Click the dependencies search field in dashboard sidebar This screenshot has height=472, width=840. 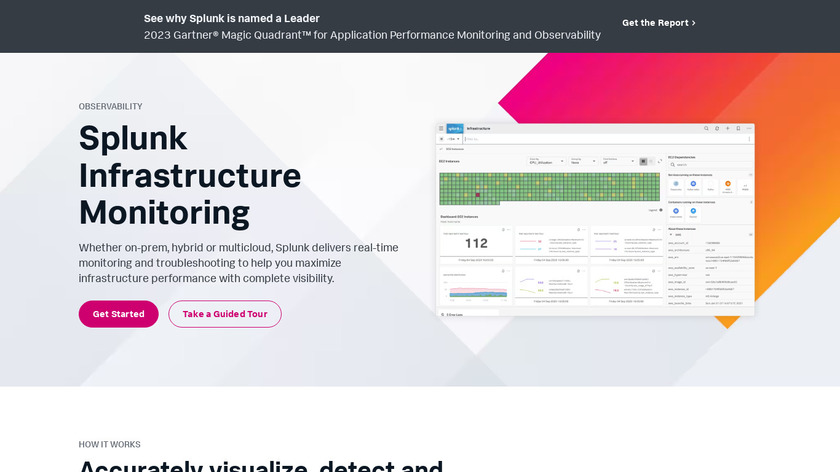tap(710, 165)
